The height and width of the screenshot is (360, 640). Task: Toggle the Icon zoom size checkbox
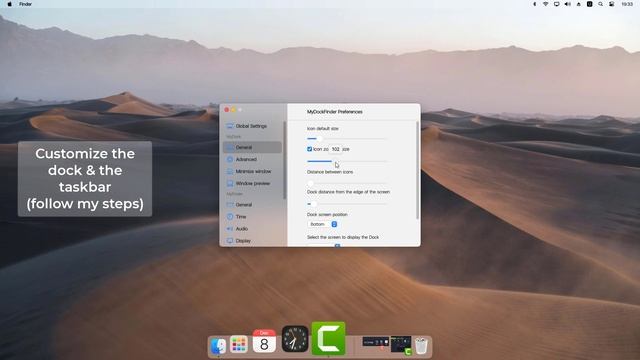[x=309, y=149]
